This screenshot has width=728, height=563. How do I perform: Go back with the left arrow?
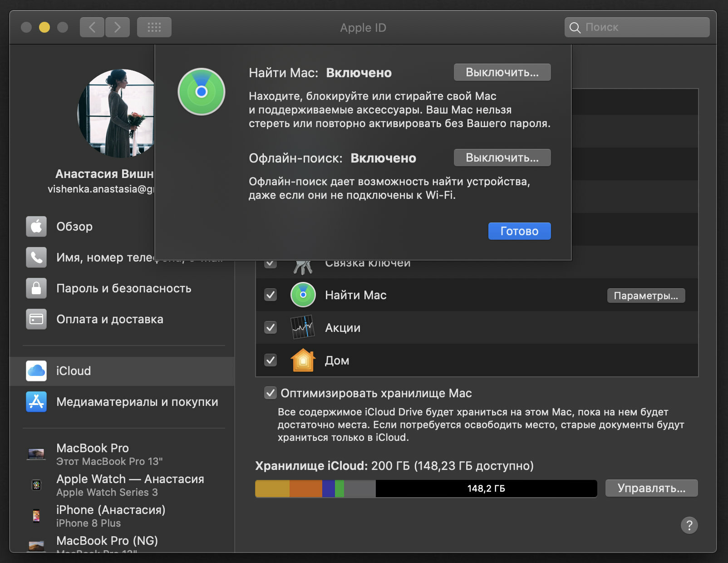92,27
